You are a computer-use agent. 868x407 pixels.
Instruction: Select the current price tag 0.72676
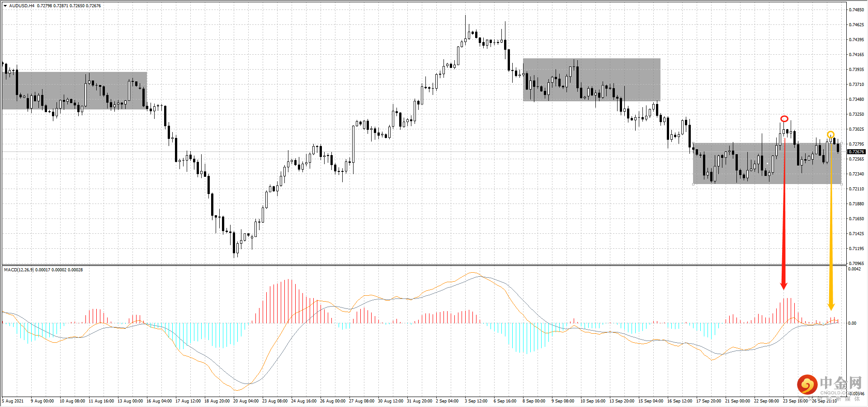pos(857,152)
